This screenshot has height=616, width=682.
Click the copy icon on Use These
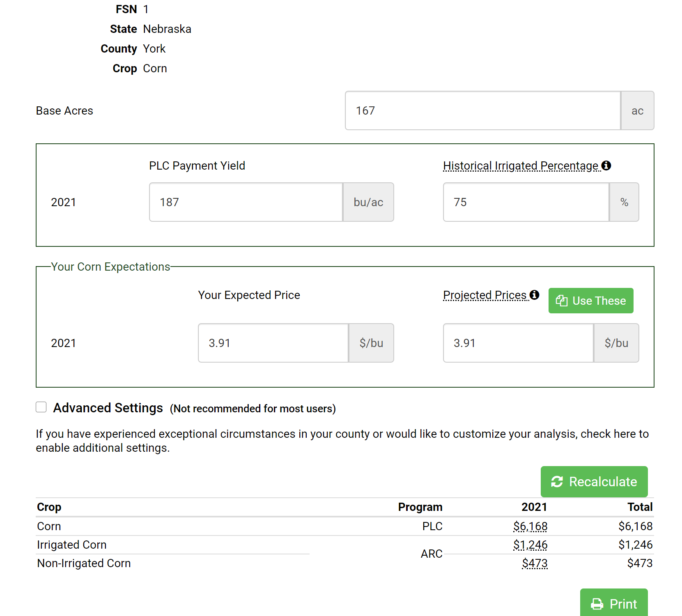[x=561, y=301]
